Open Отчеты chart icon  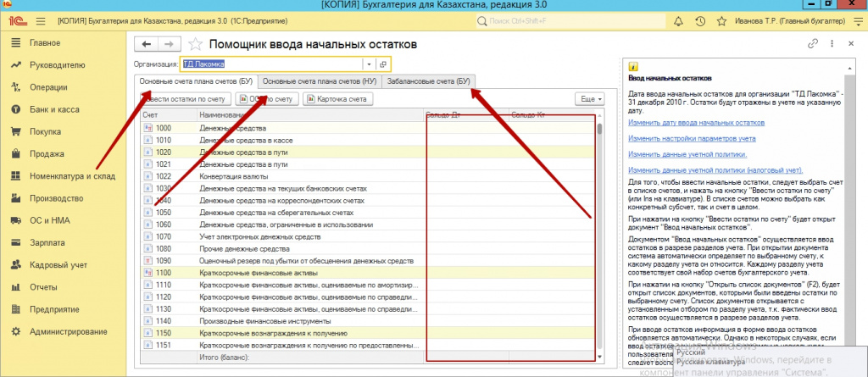click(15, 287)
